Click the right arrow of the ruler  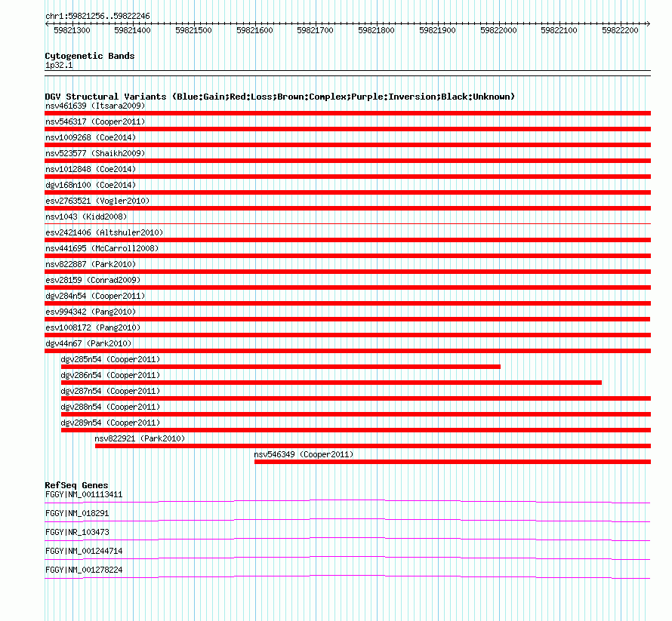pyautogui.click(x=648, y=23)
